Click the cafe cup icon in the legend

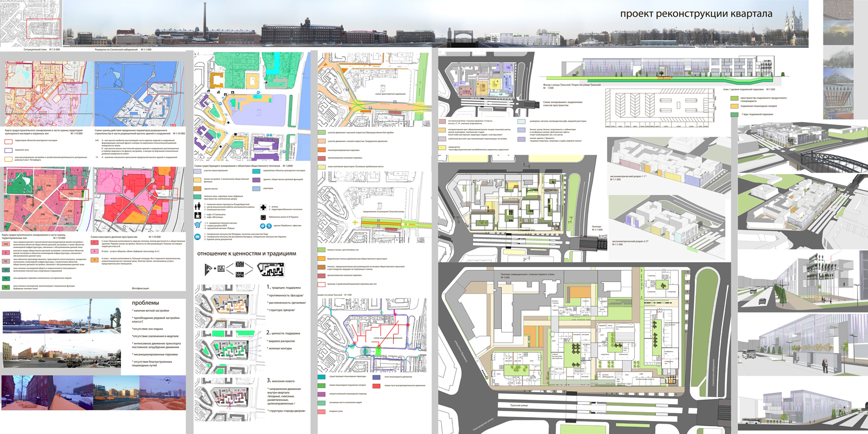pos(197,215)
